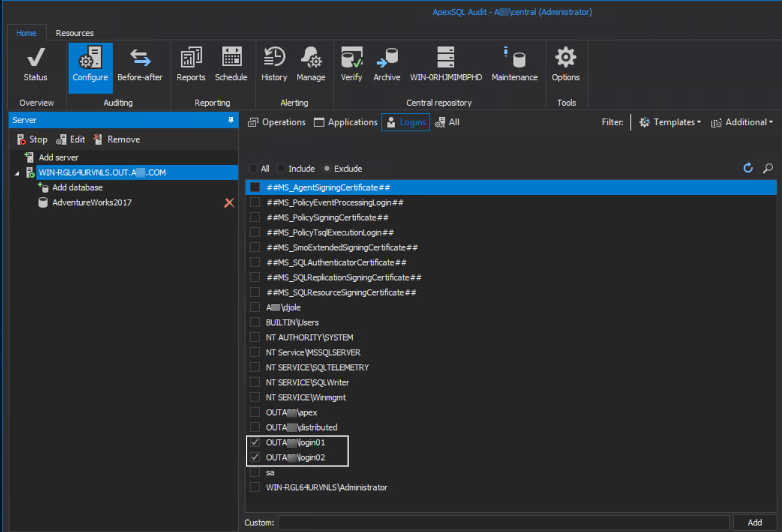Click the Add button
The image size is (782, 532).
(x=754, y=522)
